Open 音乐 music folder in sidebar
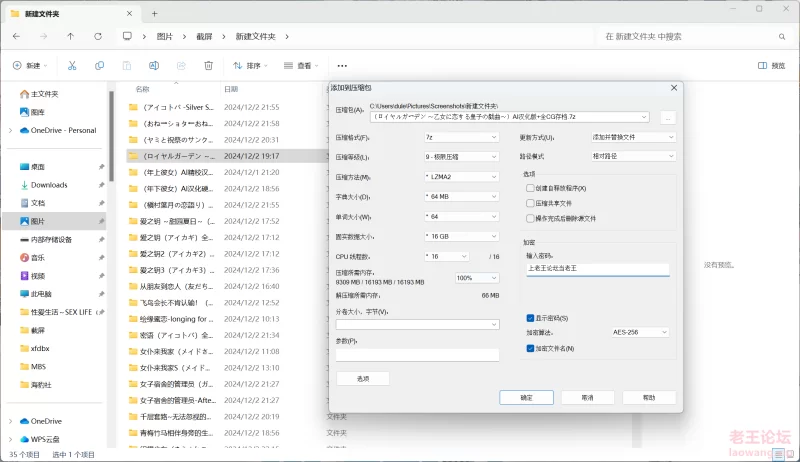The height and width of the screenshot is (462, 800). pos(32,258)
